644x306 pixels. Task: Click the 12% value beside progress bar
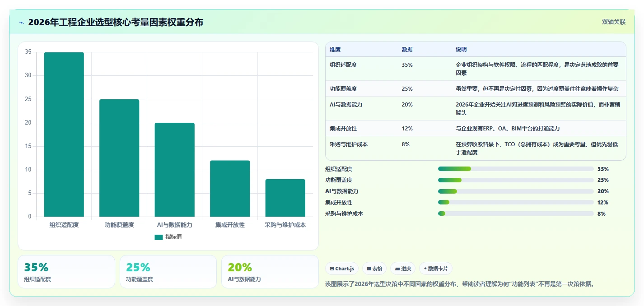pyautogui.click(x=603, y=203)
